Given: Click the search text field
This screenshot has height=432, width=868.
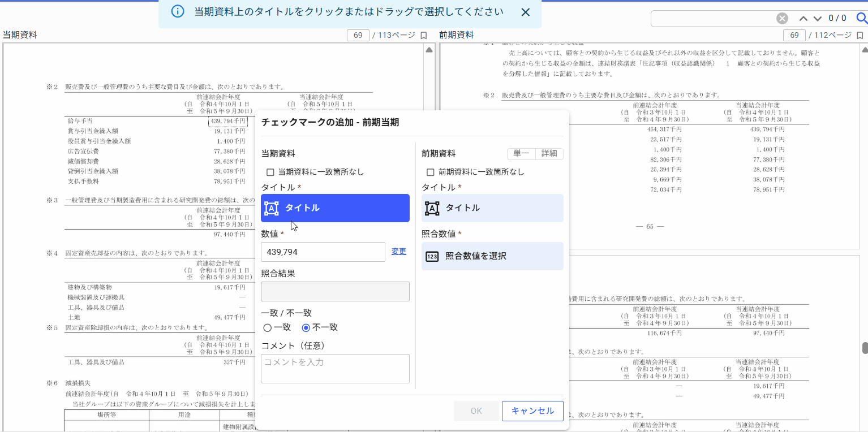Looking at the screenshot, I should pos(713,19).
